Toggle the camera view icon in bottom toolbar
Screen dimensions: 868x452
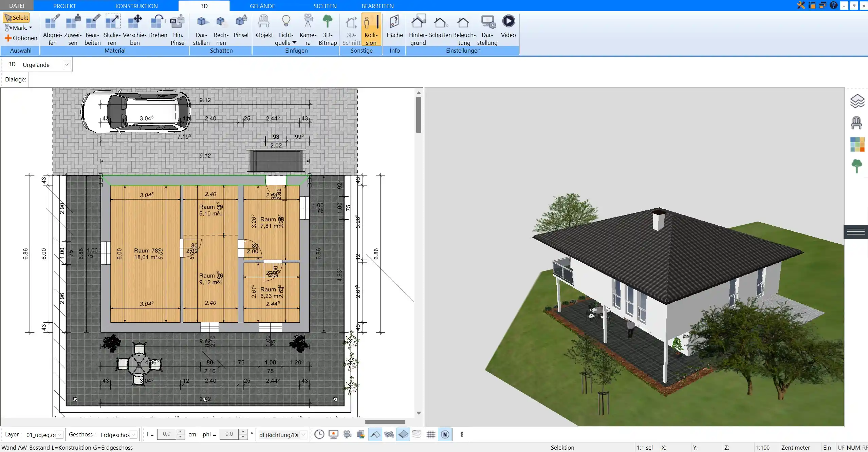click(x=347, y=434)
